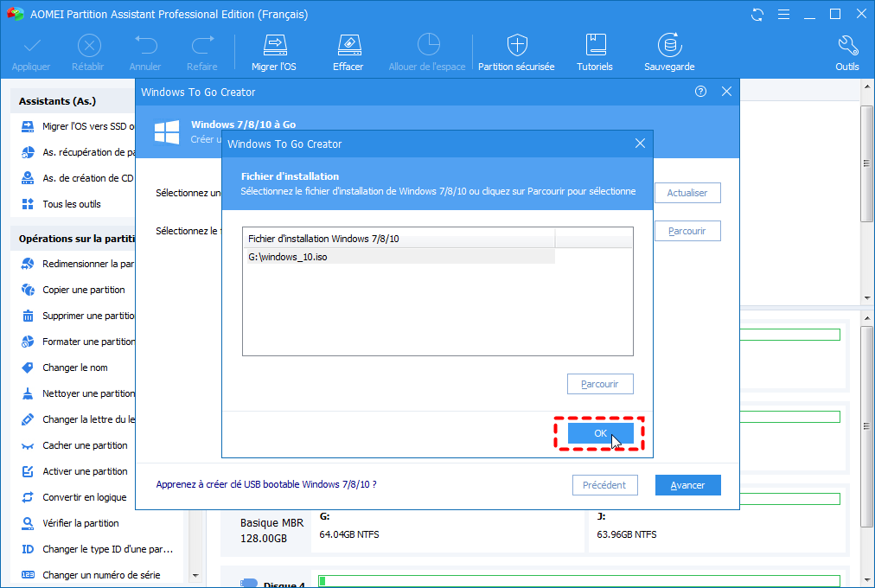Image resolution: width=875 pixels, height=588 pixels.
Task: Choose Changer un numéro de série
Action: 91,575
